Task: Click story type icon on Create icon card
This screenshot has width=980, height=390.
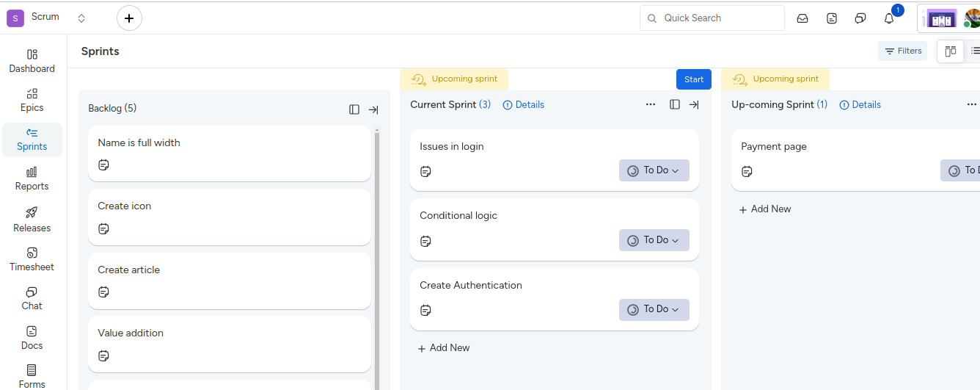Action: (103, 229)
